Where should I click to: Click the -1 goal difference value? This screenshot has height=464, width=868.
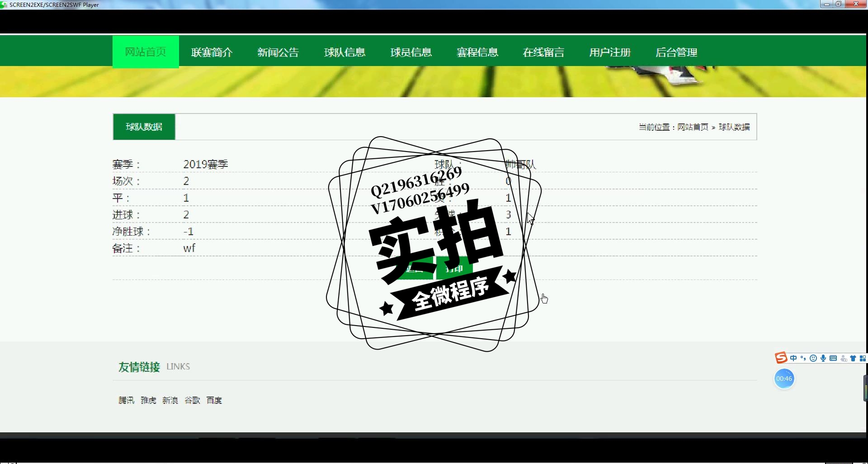189,232
